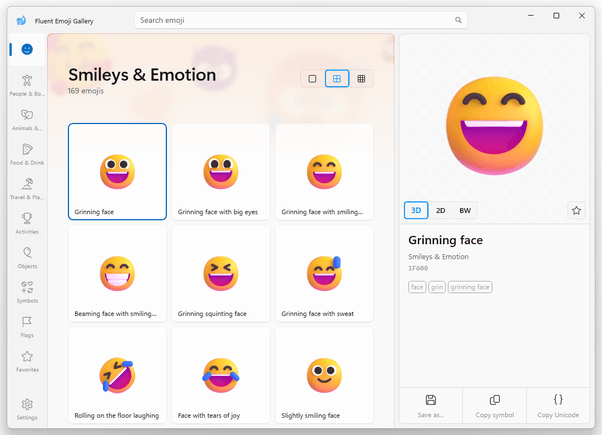Screen dimensions: 602x435
Task: Add Grinning face to favorites star
Action: coord(576,210)
